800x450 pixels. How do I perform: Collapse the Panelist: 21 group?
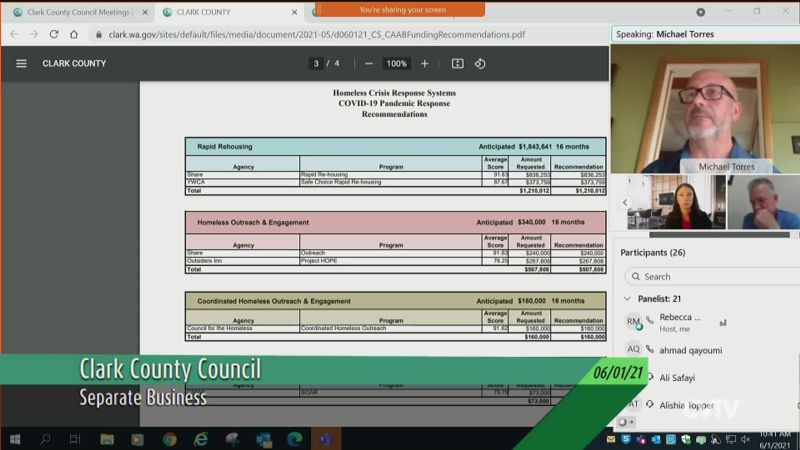coord(627,299)
